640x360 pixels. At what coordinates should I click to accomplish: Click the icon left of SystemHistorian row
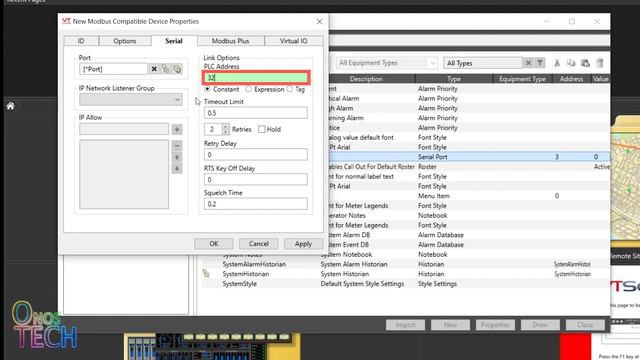tap(206, 274)
